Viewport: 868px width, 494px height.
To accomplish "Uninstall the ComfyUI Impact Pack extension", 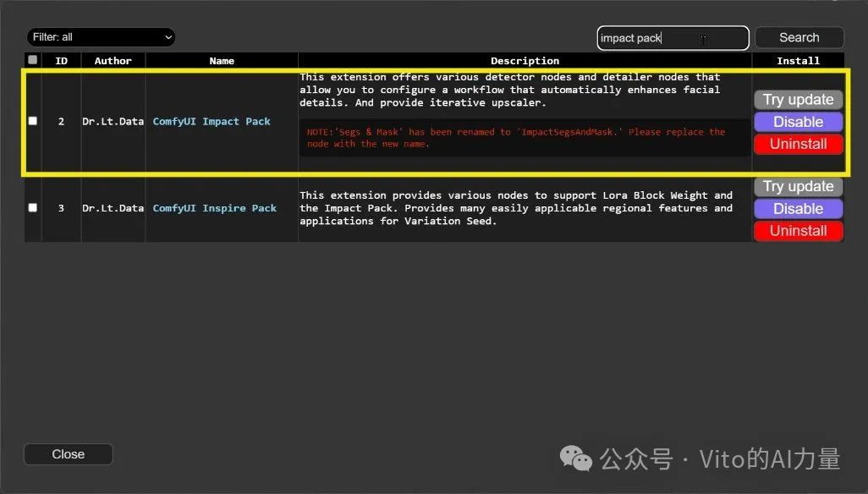I will click(799, 144).
